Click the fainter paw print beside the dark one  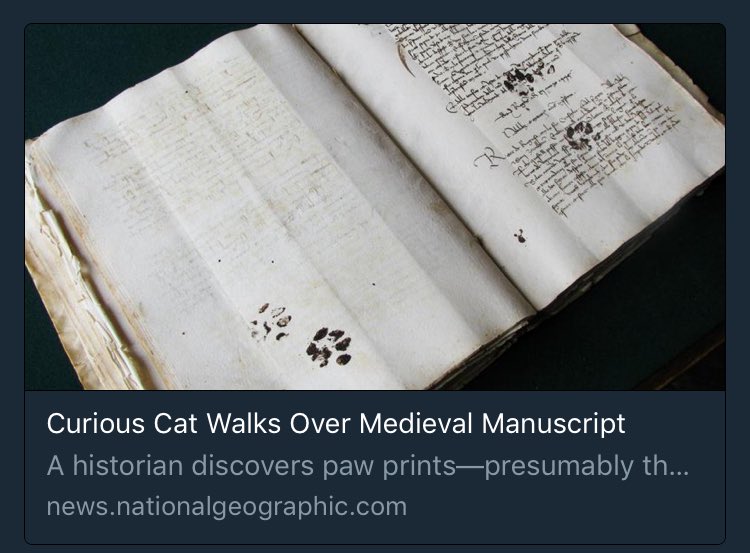pyautogui.click(x=271, y=322)
